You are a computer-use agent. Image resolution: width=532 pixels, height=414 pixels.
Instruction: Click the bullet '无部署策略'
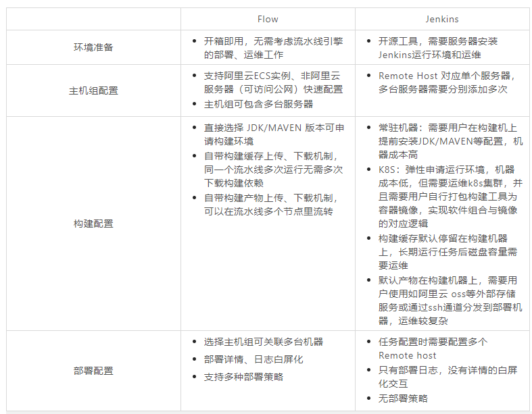pyautogui.click(x=403, y=398)
